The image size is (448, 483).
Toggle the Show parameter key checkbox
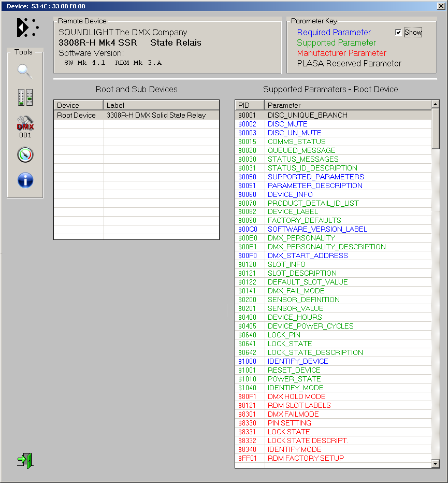tap(398, 33)
